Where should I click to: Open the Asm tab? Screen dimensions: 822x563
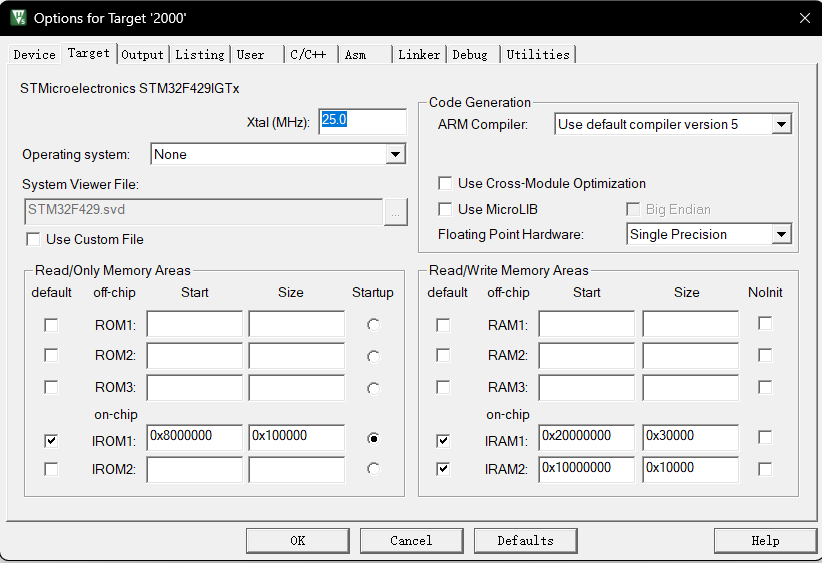coord(365,55)
